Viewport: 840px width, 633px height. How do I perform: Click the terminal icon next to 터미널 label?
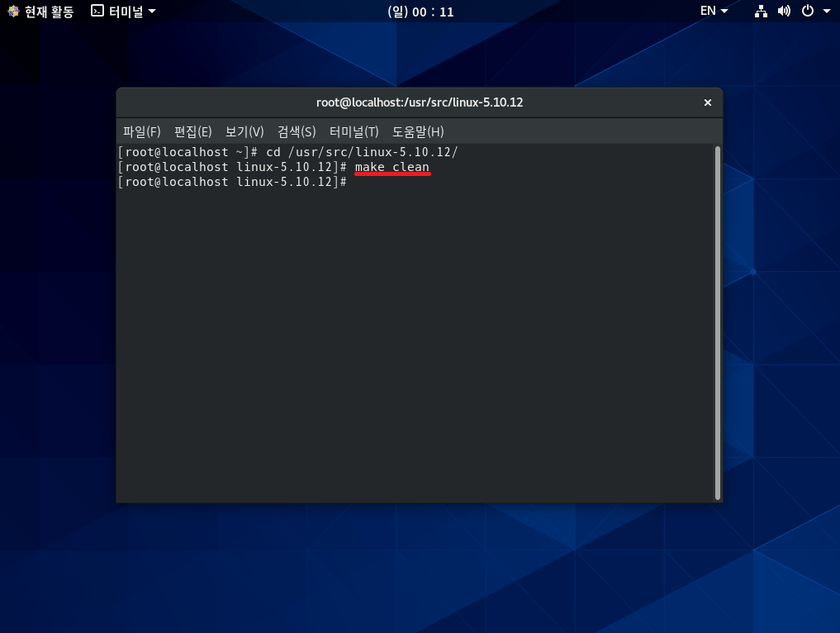coord(97,11)
